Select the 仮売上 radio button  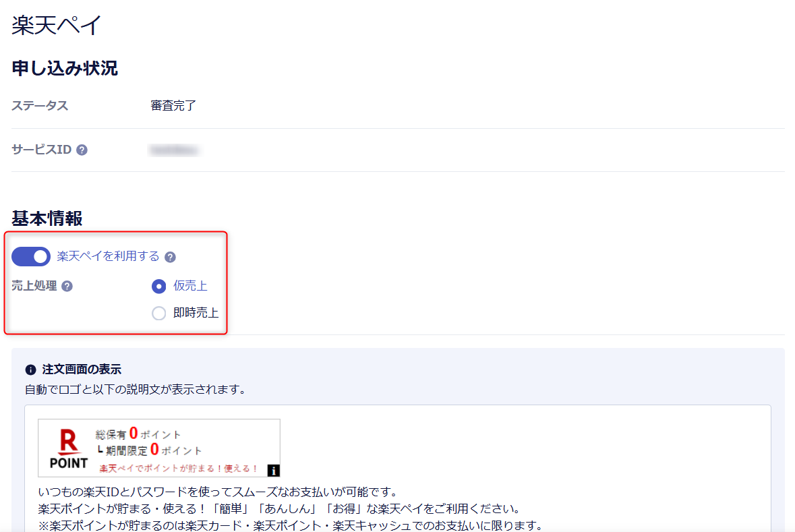[x=158, y=287]
